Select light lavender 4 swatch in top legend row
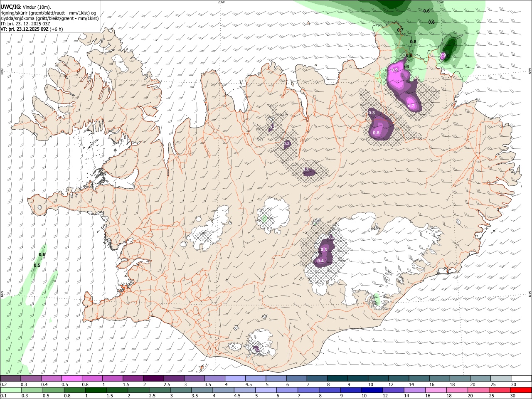Viewport: 532px width, 399px height. point(235,379)
